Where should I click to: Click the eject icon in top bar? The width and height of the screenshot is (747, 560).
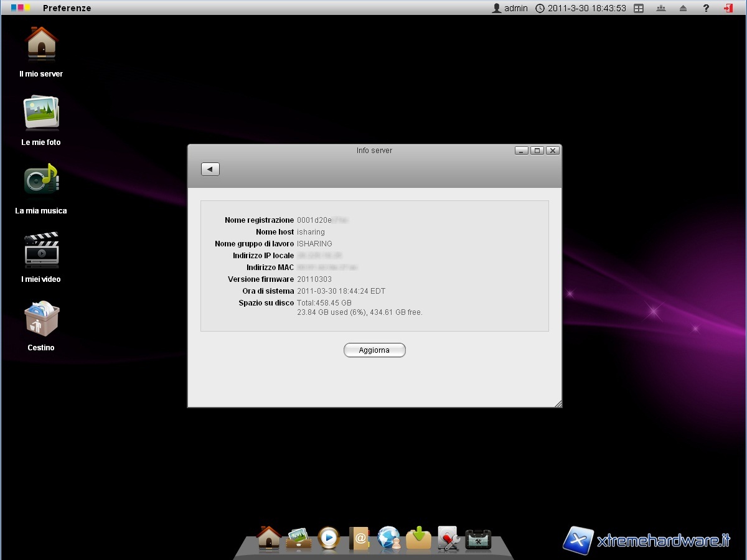(684, 8)
